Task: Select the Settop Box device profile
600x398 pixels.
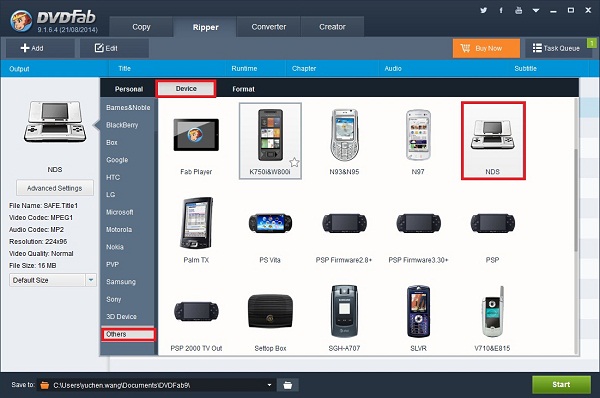Action: pyautogui.click(x=270, y=319)
